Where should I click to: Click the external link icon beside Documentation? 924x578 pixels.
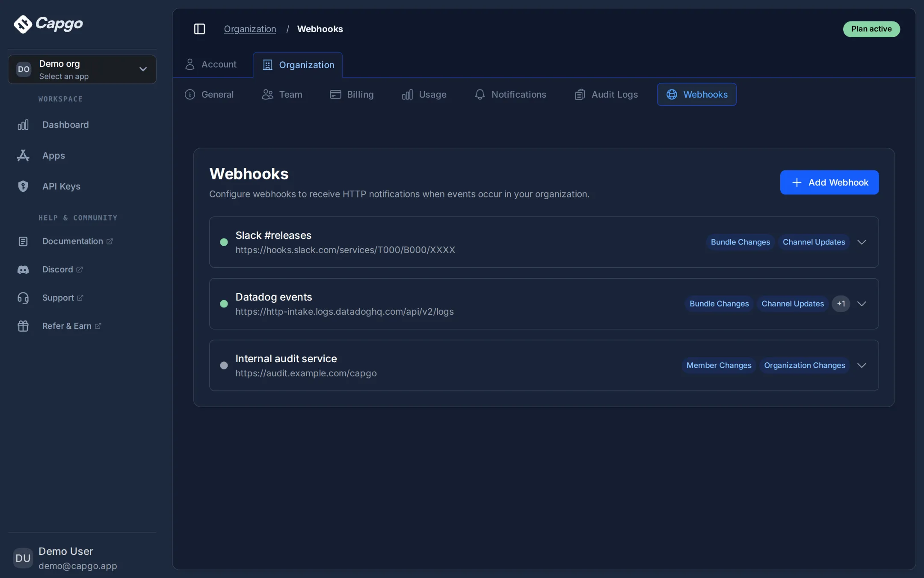pyautogui.click(x=110, y=241)
